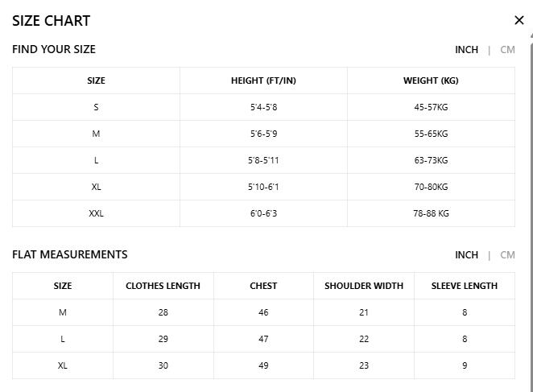Click the FLAT MEASUREMENTS heading

click(x=70, y=254)
